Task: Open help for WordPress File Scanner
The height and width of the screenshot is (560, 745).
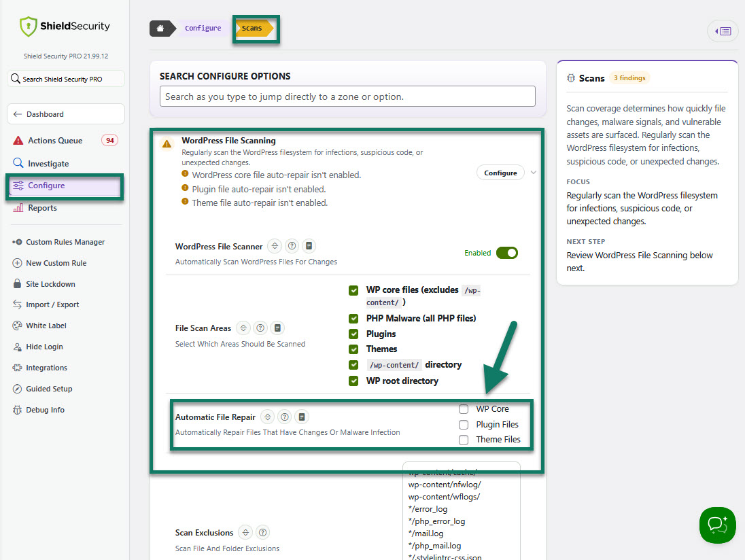Action: (292, 246)
